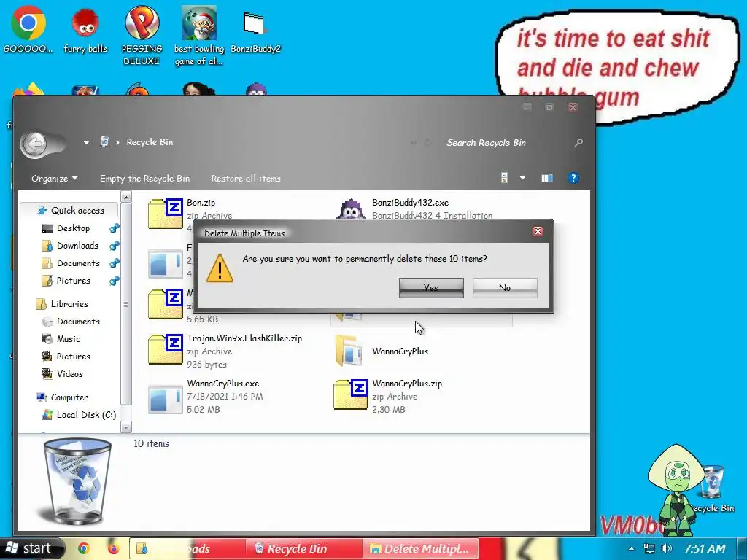Change view with the view icon
The width and height of the screenshot is (747, 560).
[x=505, y=178]
